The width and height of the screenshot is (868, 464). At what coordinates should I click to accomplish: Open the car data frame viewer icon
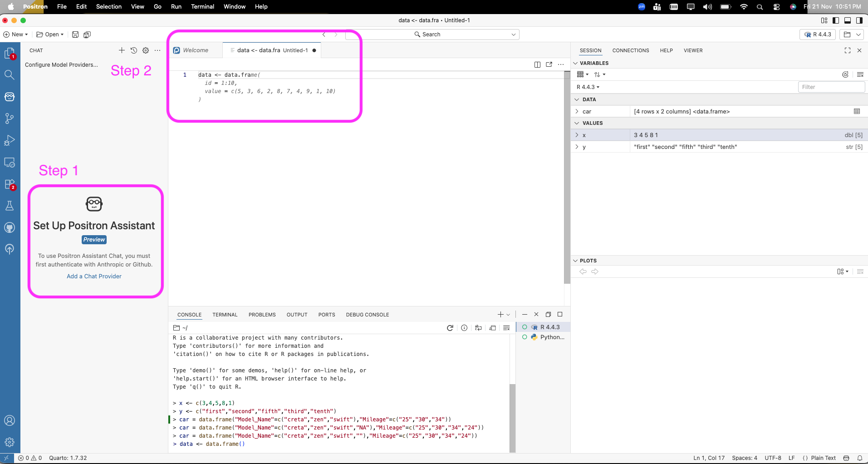[857, 111]
